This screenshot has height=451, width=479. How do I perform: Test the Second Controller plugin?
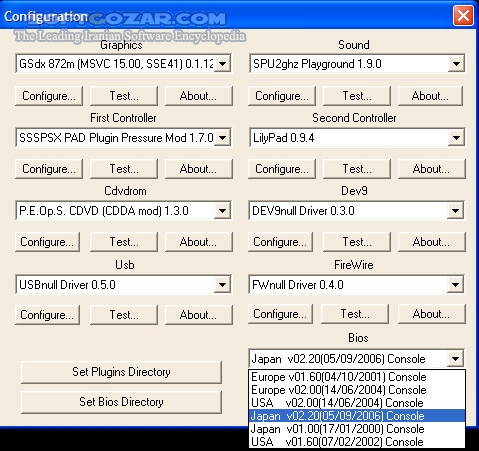point(357,169)
